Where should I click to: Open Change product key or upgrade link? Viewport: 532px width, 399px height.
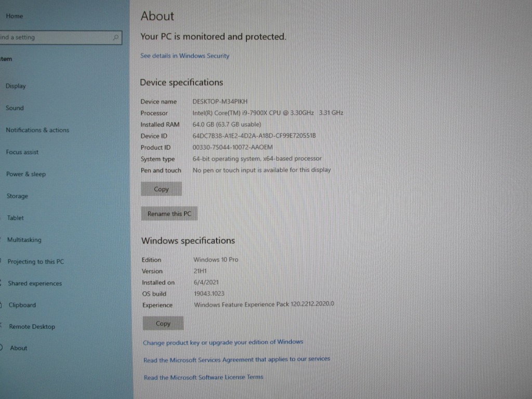(x=223, y=342)
